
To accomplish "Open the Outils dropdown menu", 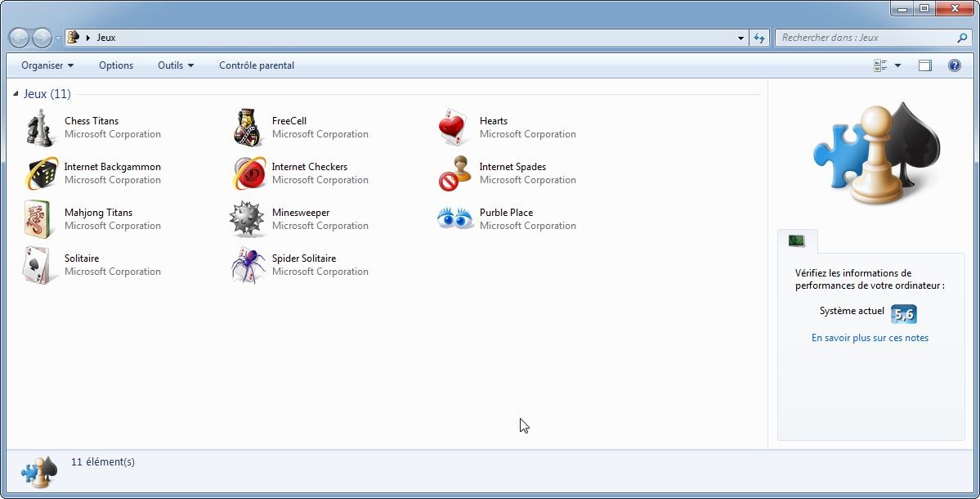I will [176, 65].
